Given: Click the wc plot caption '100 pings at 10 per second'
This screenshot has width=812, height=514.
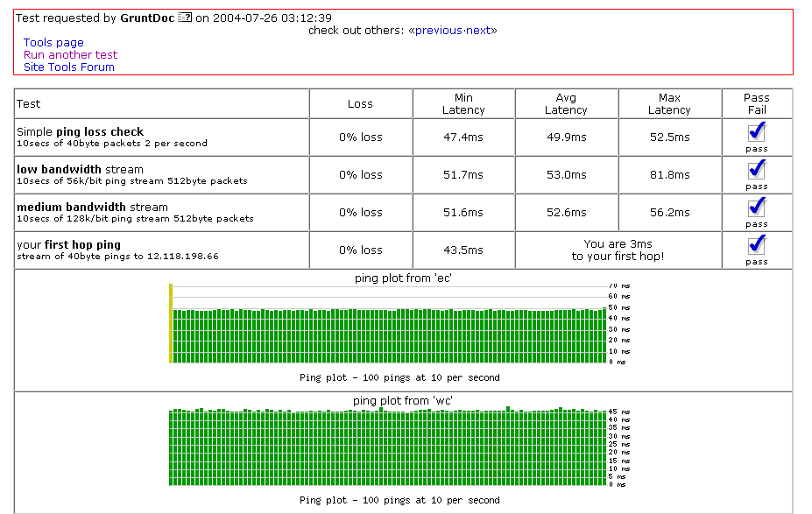Looking at the screenshot, I should pyautogui.click(x=399, y=501).
